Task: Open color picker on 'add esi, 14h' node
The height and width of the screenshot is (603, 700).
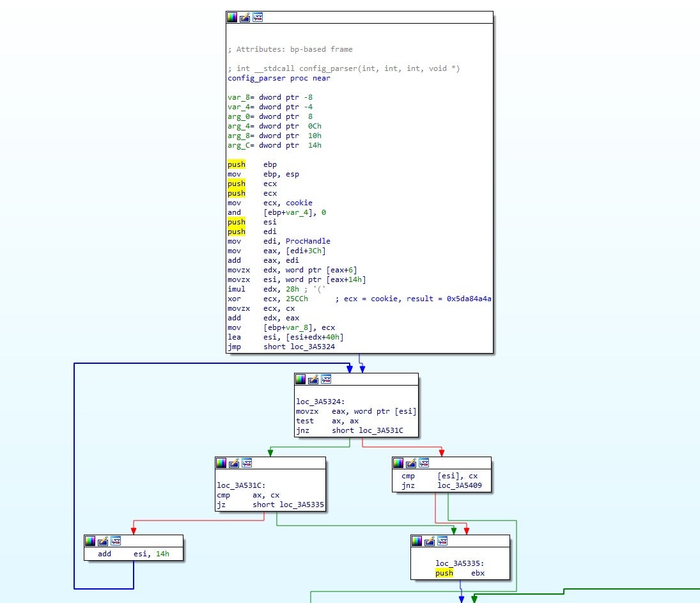Action: click(90, 541)
